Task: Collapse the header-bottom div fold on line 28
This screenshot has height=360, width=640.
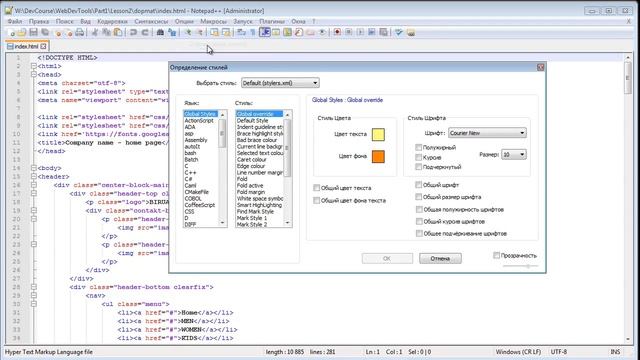Action: click(x=34, y=287)
